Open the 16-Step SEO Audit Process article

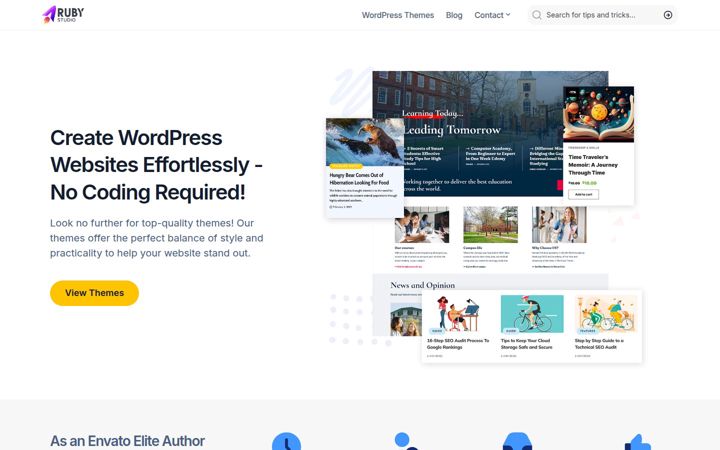(458, 344)
